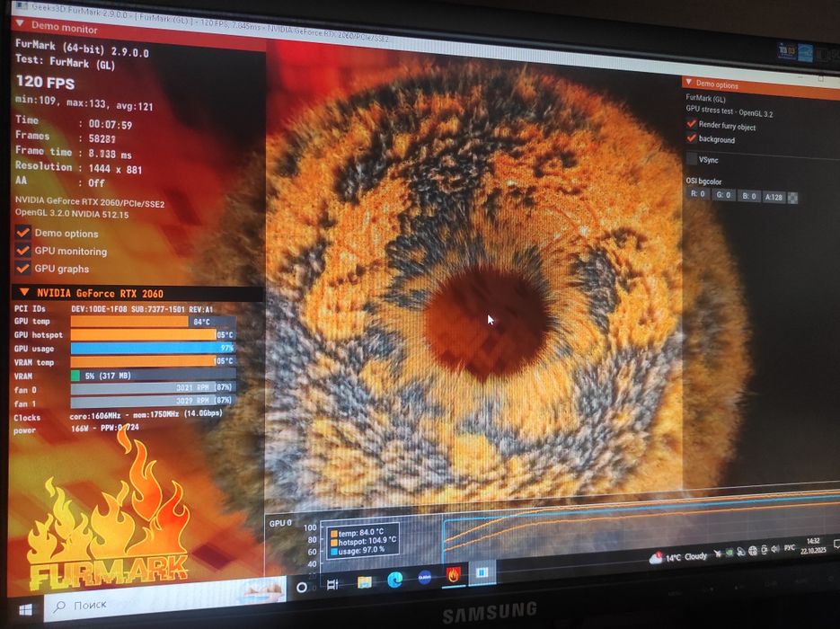Click the fan 0 RPM bar
The image size is (840, 629).
(154, 388)
